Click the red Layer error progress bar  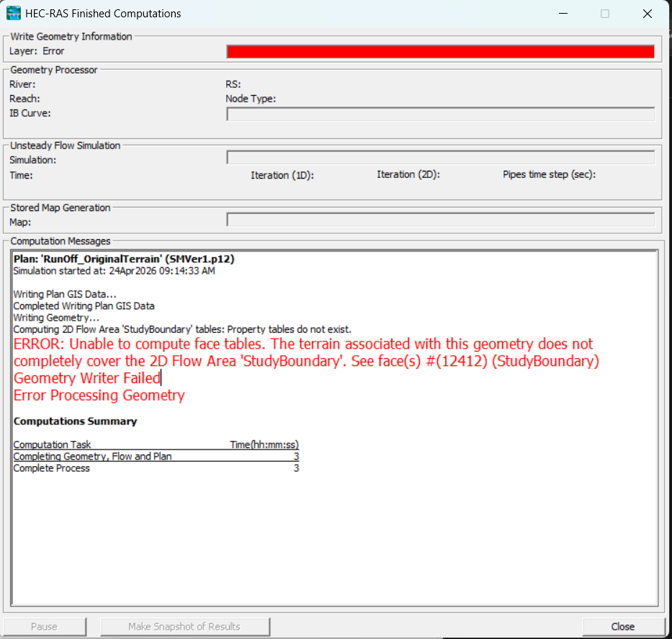tap(440, 51)
